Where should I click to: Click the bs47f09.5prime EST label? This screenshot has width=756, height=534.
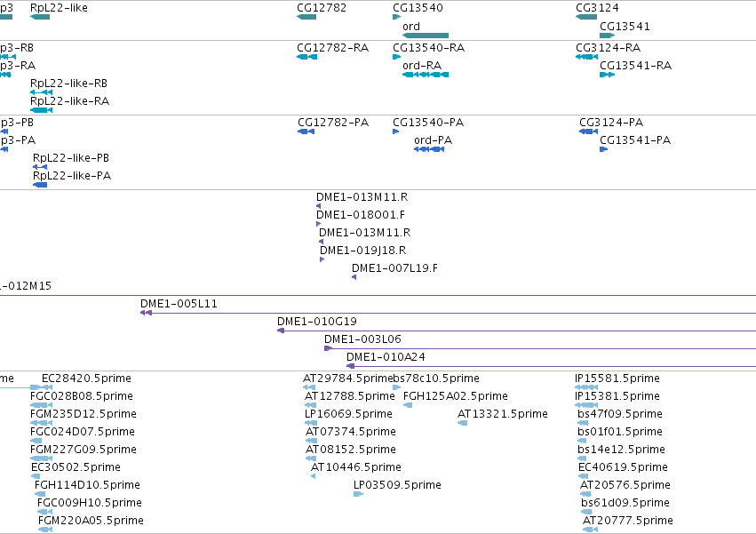(620, 414)
